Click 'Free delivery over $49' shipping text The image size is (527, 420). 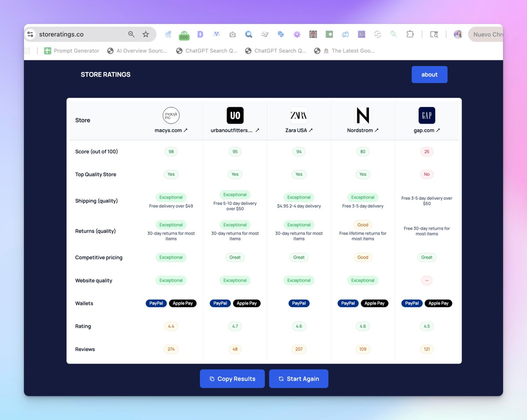(171, 206)
